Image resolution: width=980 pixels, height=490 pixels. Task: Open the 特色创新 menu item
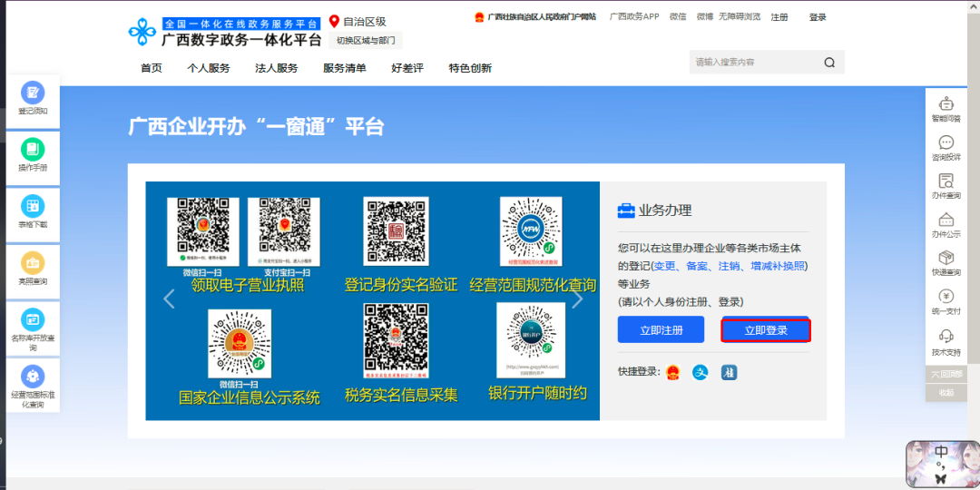[x=470, y=68]
